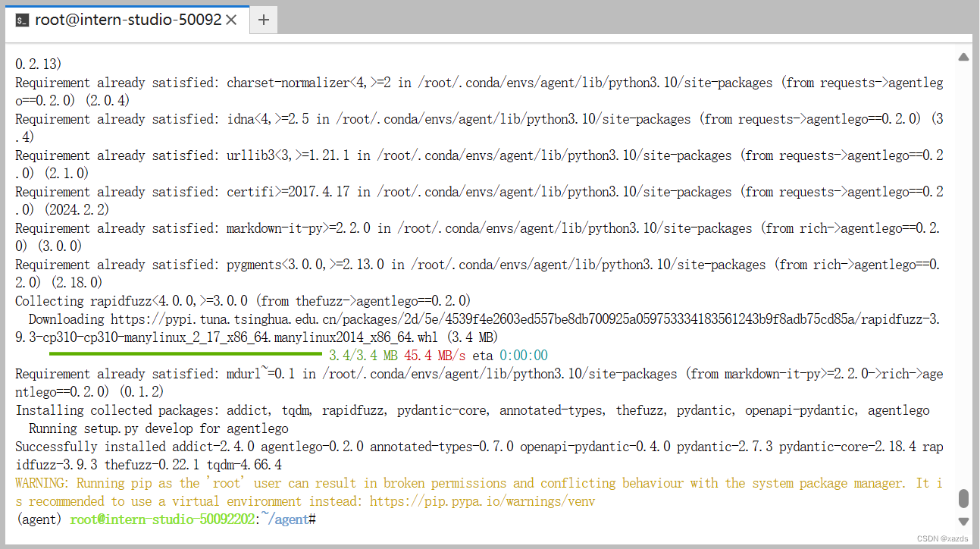Click the green root@intern-studio-50092202 prompt text
The width and height of the screenshot is (980, 549).
(162, 519)
